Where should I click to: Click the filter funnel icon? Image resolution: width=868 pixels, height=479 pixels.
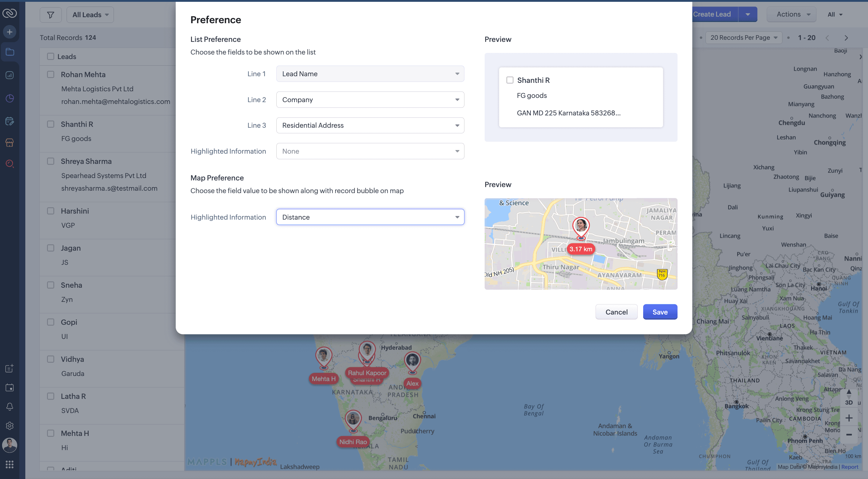pos(51,15)
